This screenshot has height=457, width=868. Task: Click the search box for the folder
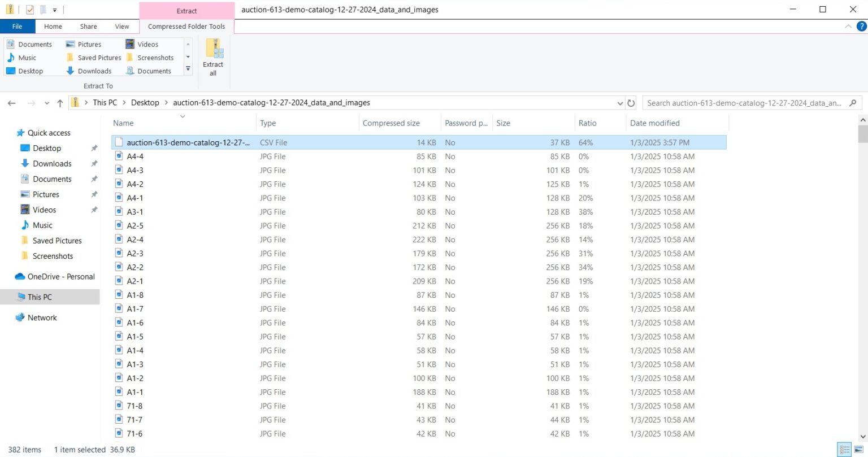pos(744,103)
